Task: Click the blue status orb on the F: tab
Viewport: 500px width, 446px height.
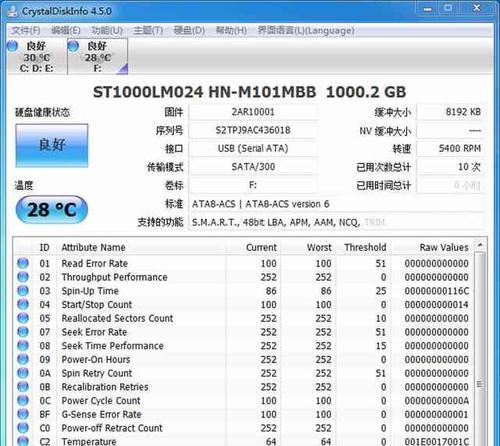Action: point(73,46)
